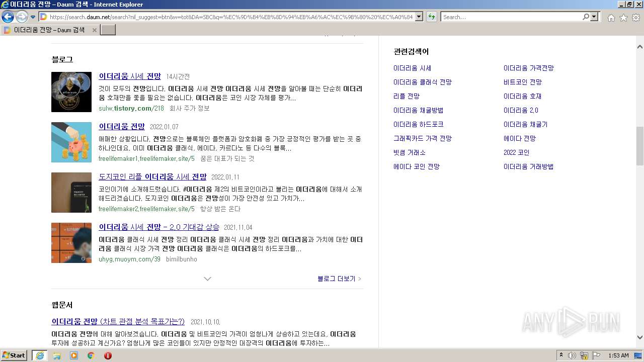Select related search 에이다 코인 전망
This screenshot has width=644, height=362.
tap(417, 166)
